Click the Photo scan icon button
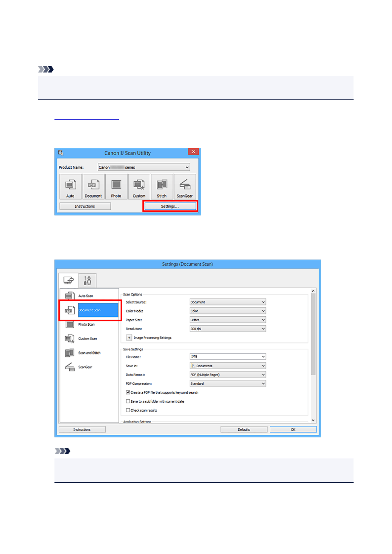Image resolution: width=392 pixels, height=554 pixels. [116, 187]
